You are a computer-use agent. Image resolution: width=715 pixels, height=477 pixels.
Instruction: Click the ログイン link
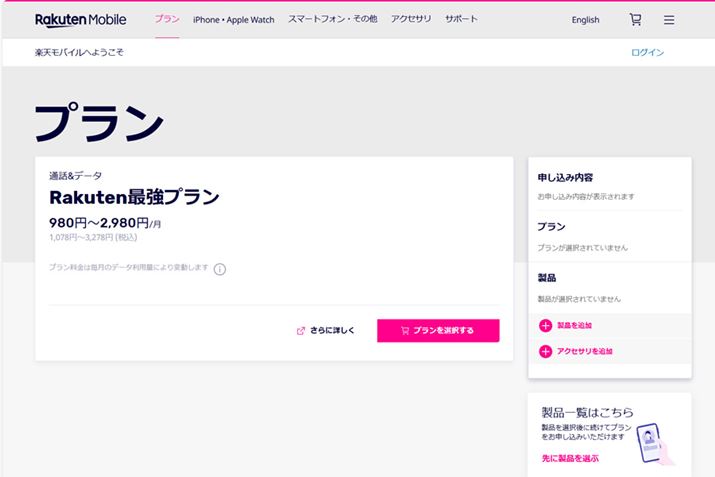(647, 52)
